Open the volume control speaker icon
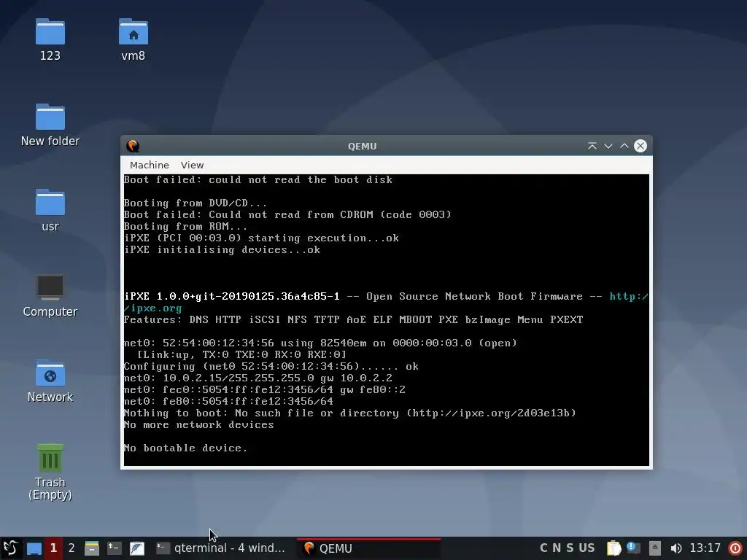The image size is (747, 560). [676, 548]
